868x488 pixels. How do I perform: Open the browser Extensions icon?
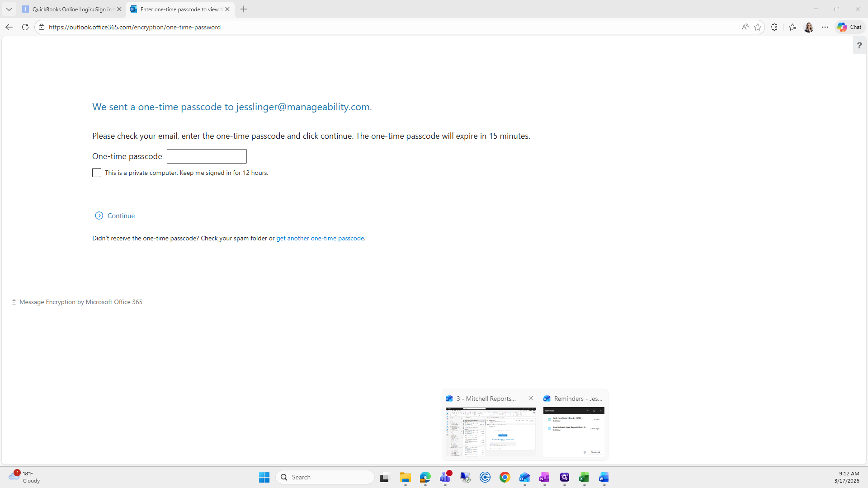point(774,27)
